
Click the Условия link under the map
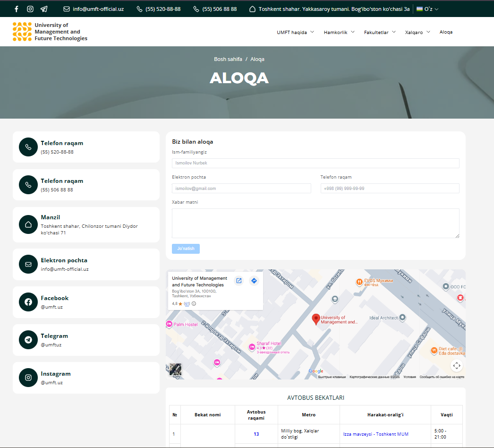(x=409, y=377)
